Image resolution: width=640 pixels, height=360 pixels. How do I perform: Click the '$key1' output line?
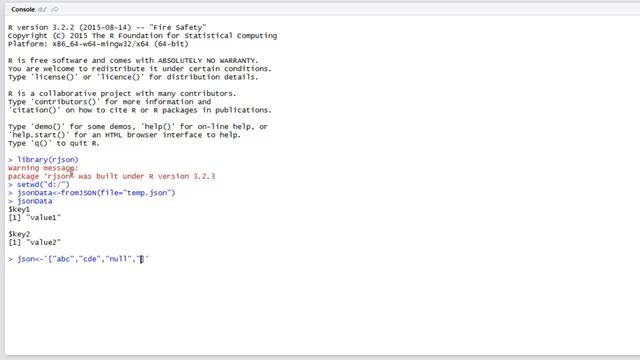(19, 209)
